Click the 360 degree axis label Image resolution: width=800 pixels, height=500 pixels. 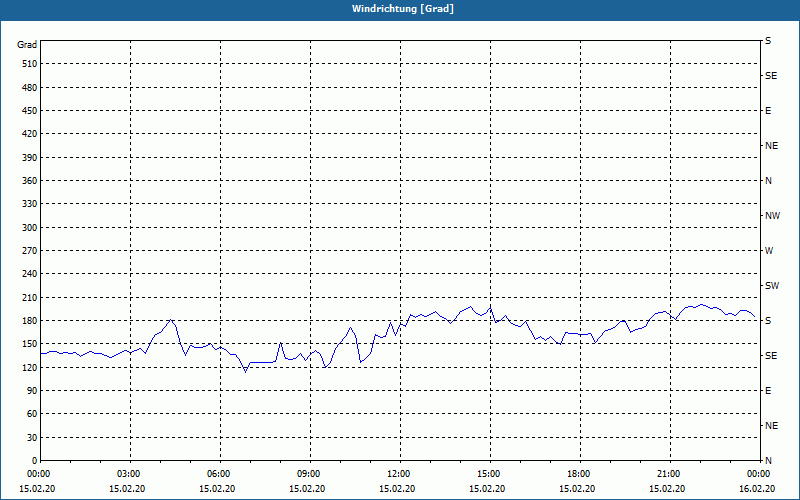coord(30,181)
